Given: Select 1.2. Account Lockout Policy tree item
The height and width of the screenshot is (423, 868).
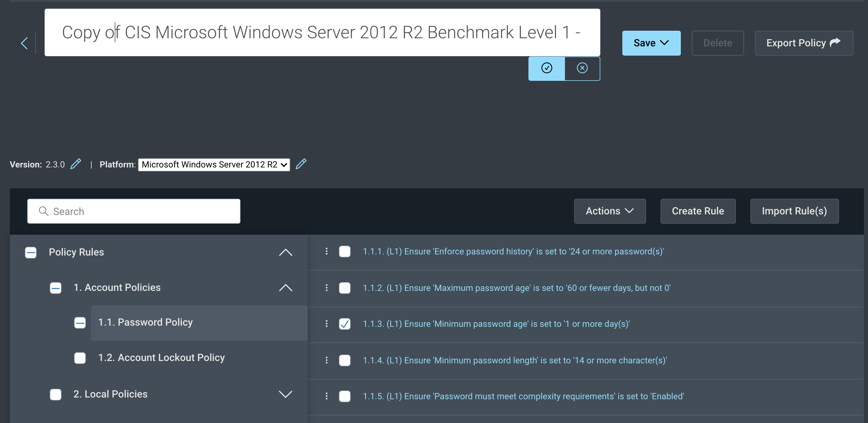Looking at the screenshot, I should coord(161,358).
